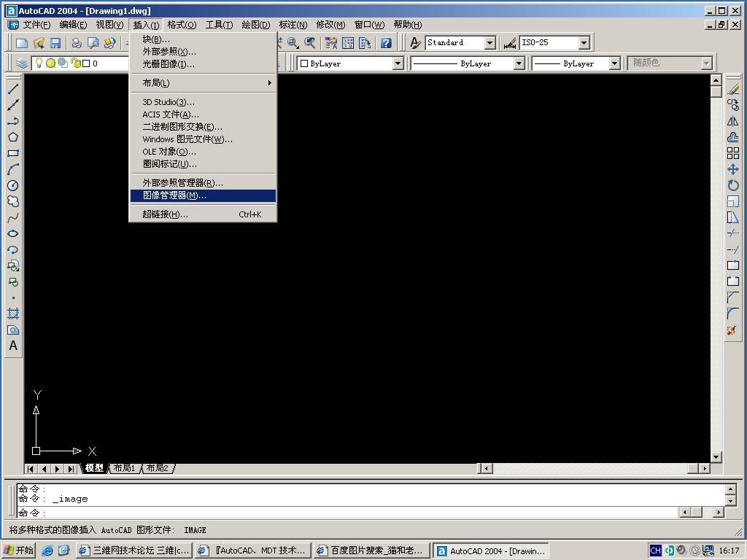Select the Copy Object tool

coord(733,105)
